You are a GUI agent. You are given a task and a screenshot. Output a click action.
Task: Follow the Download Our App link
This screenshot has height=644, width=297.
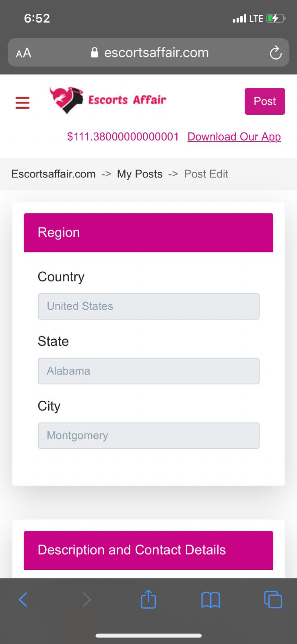234,137
